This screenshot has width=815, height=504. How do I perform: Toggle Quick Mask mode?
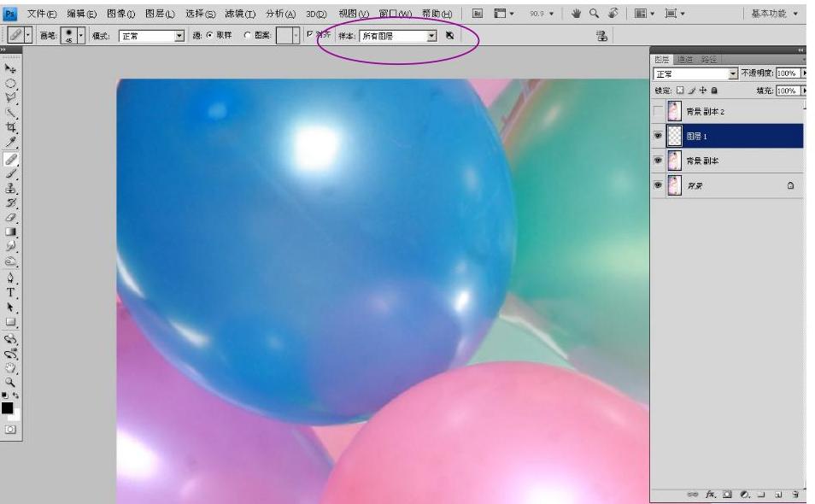click(10, 430)
